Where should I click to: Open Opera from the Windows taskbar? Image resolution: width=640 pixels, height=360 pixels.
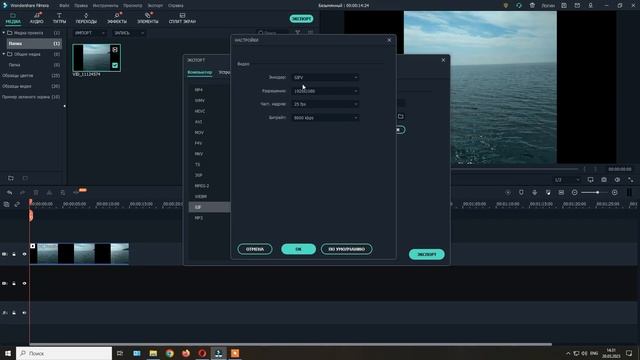coord(202,353)
